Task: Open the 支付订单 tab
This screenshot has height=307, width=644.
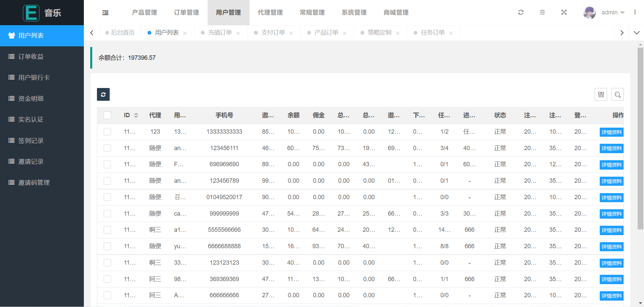Action: (x=273, y=33)
